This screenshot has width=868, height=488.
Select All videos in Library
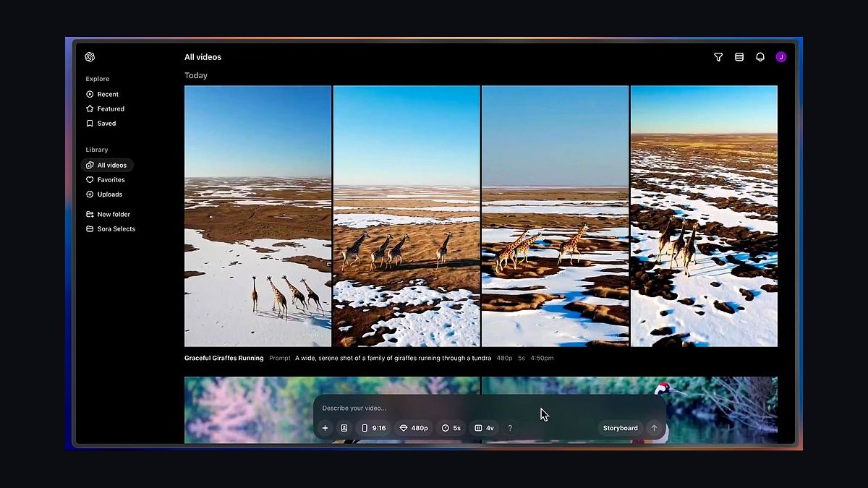click(x=107, y=165)
